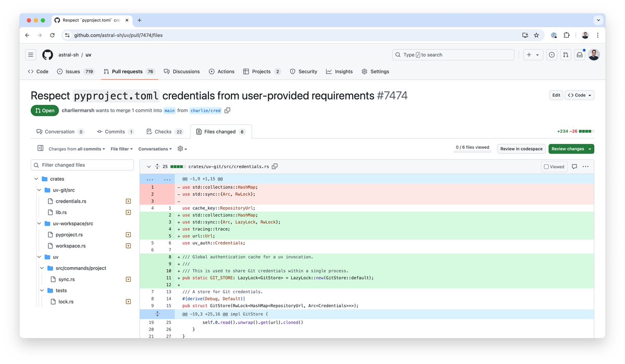Open the Review changes dropdown
625x364 pixels.
[x=571, y=149]
